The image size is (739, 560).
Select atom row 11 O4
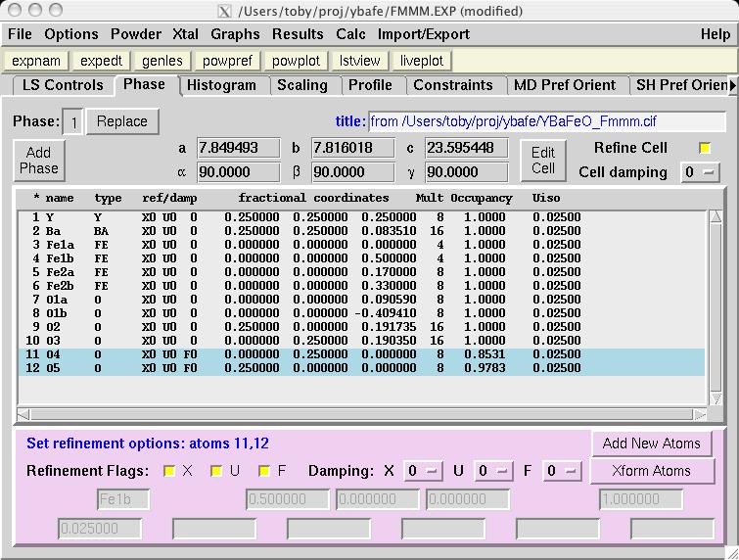point(361,354)
